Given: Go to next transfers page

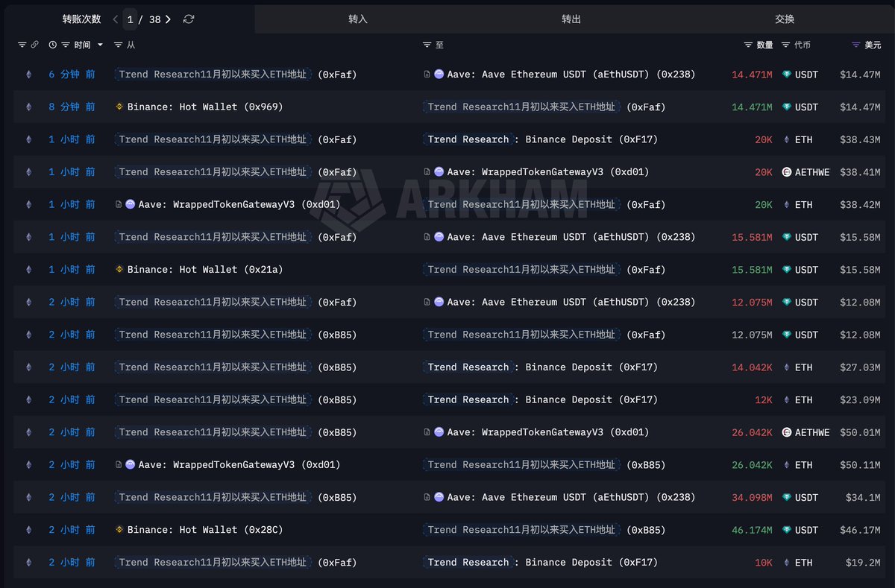Looking at the screenshot, I should [x=168, y=19].
